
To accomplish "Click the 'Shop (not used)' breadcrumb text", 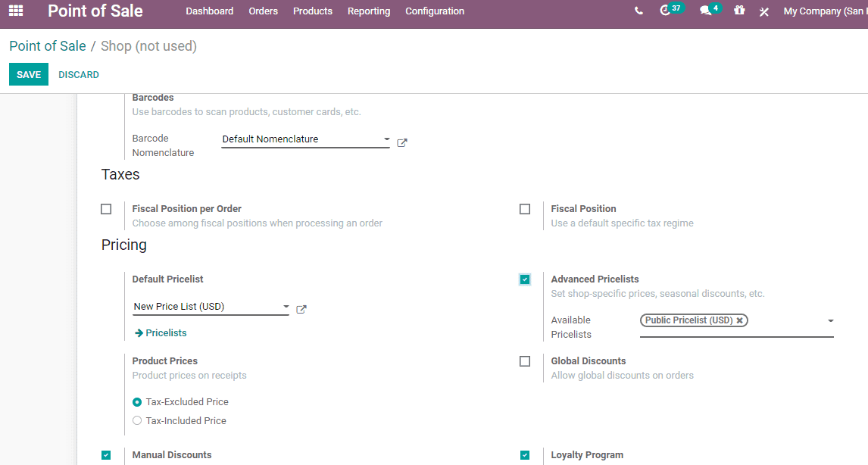I will (x=148, y=46).
